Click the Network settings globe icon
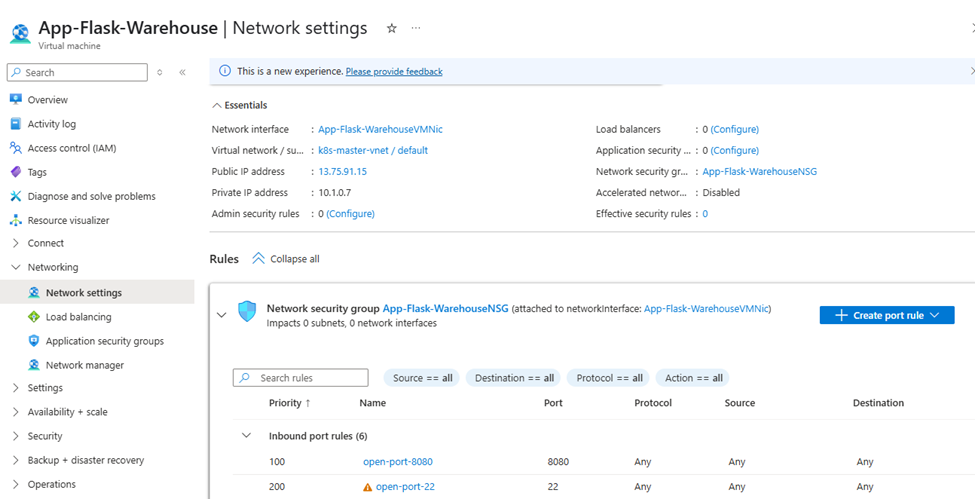Screen dimensions: 975x499 (x=34, y=292)
